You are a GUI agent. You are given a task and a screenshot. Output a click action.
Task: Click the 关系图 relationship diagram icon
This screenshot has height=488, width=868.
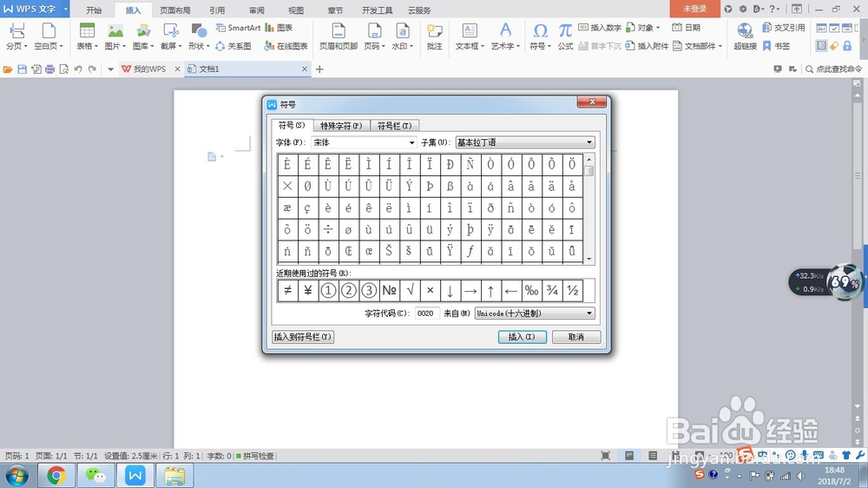(x=233, y=46)
